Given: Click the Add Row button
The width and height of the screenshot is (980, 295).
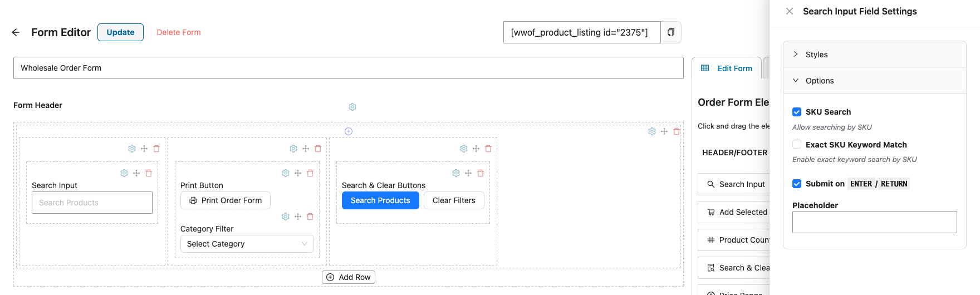Looking at the screenshot, I should [349, 277].
